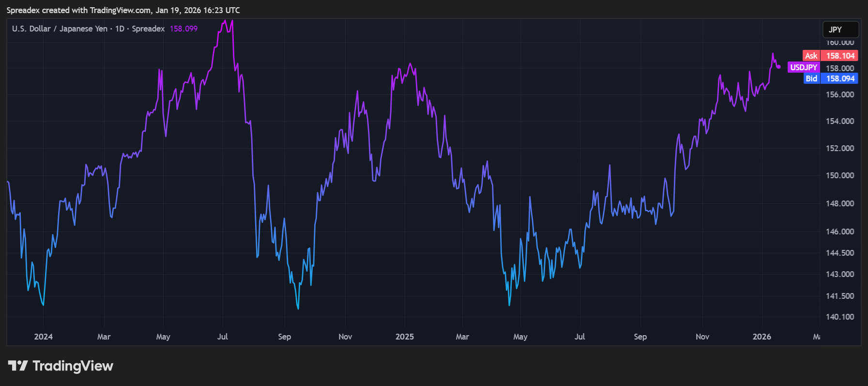868x386 pixels.
Task: Click the Nov label next to 2025
Action: [345, 337]
